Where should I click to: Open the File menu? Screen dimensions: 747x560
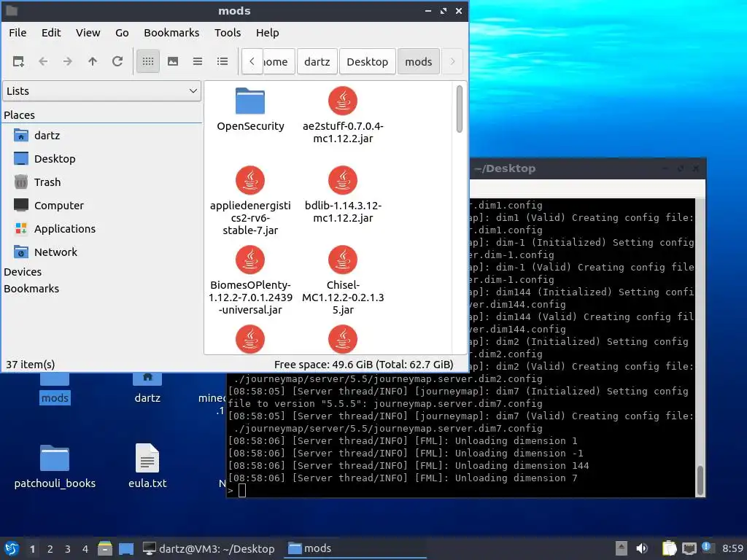[18, 33]
